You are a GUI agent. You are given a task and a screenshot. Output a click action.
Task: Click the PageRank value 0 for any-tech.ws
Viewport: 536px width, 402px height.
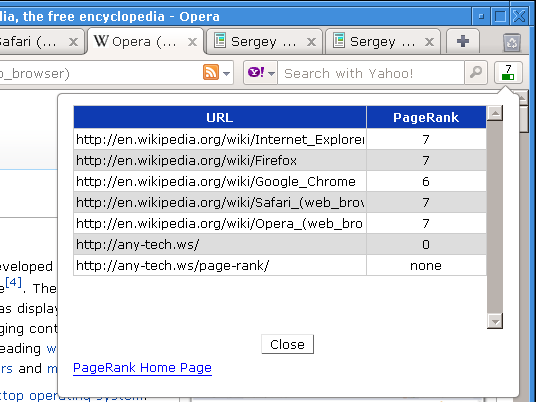426,244
